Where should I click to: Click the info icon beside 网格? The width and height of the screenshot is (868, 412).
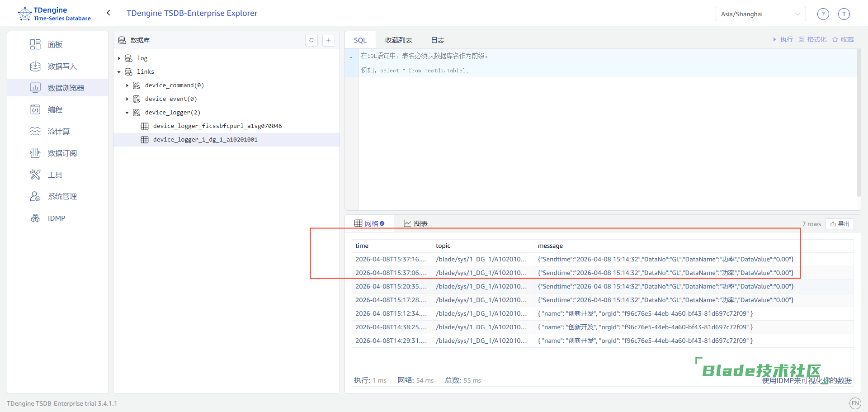(x=382, y=223)
